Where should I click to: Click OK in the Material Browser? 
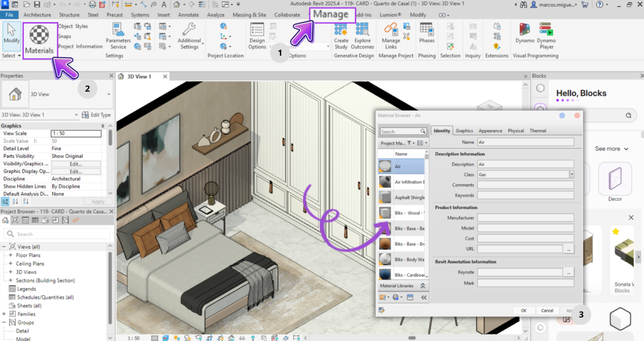pyautogui.click(x=524, y=310)
